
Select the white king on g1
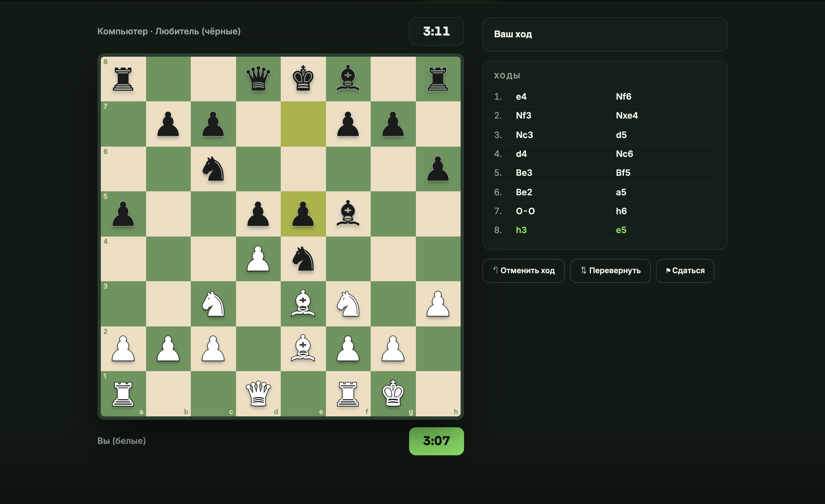pyautogui.click(x=393, y=393)
